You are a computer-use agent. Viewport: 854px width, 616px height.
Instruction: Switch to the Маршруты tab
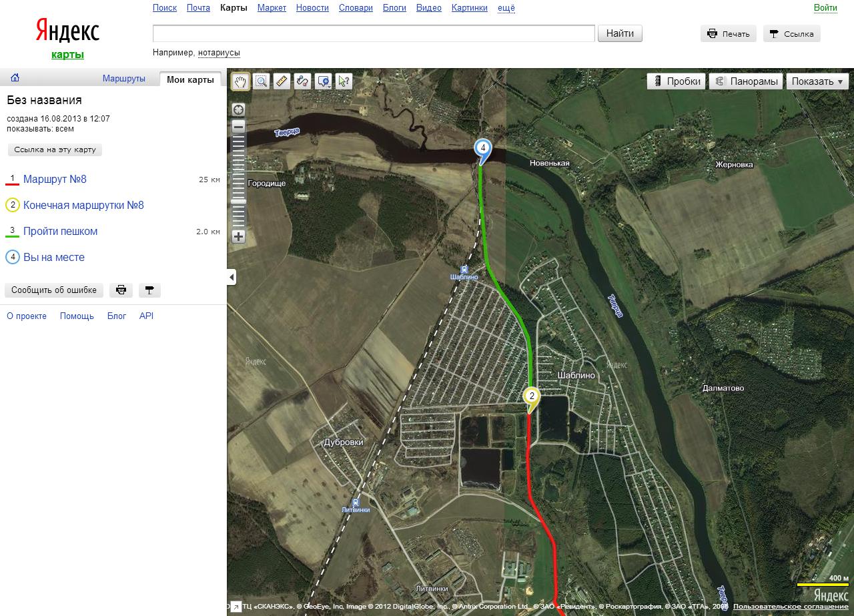(123, 79)
